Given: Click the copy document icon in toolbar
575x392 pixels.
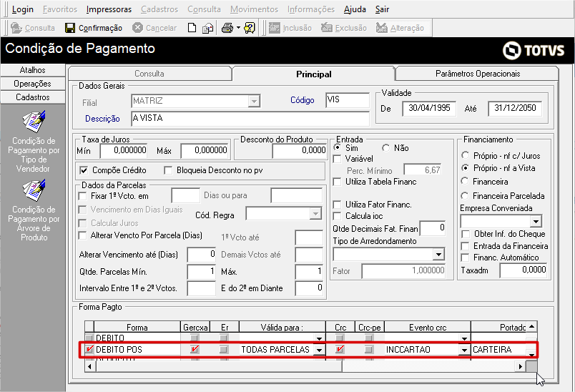Looking at the screenshot, I should (207, 28).
